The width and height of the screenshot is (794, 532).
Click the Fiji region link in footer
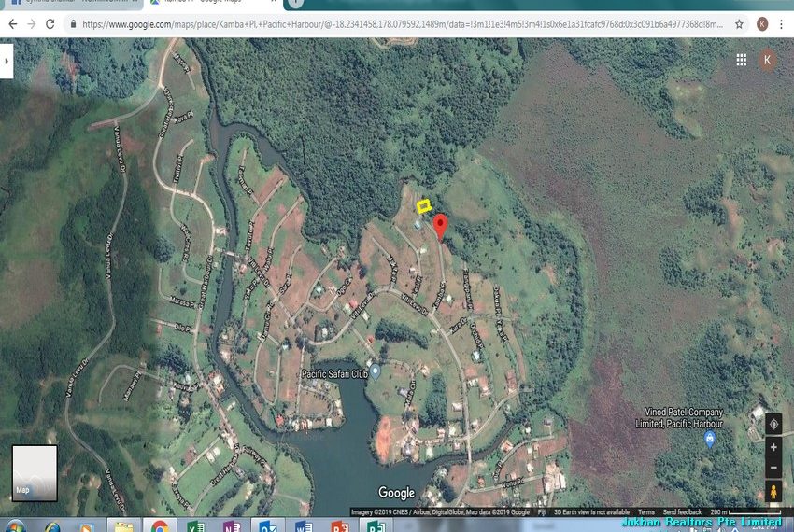(x=541, y=511)
